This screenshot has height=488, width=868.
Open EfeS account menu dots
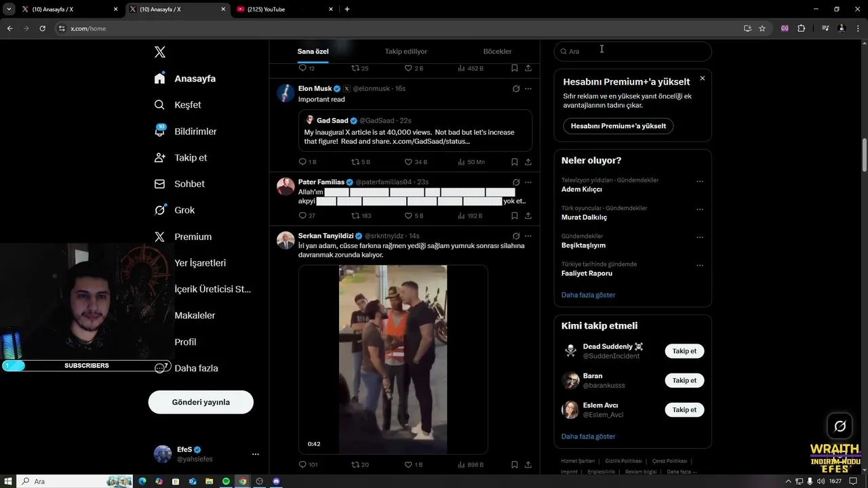click(x=255, y=454)
